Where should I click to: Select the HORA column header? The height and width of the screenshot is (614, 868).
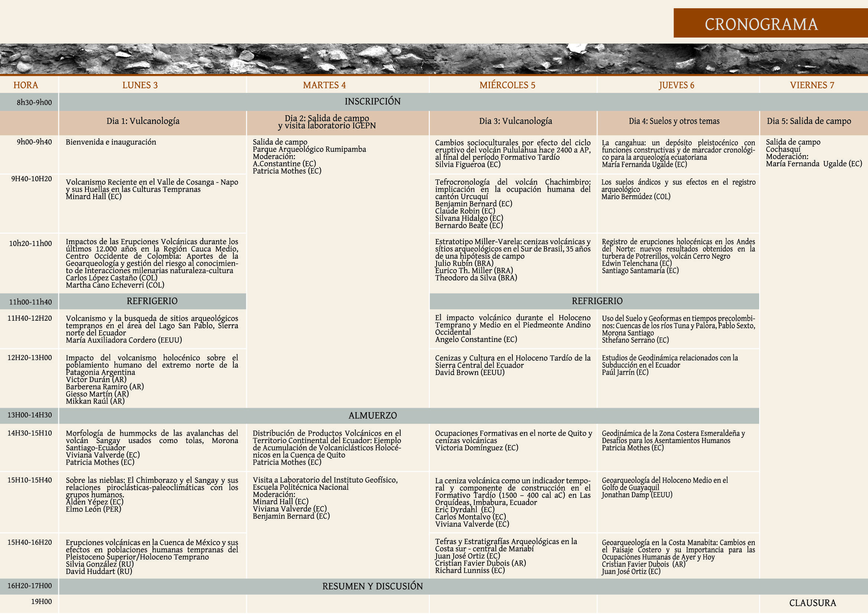(x=26, y=85)
